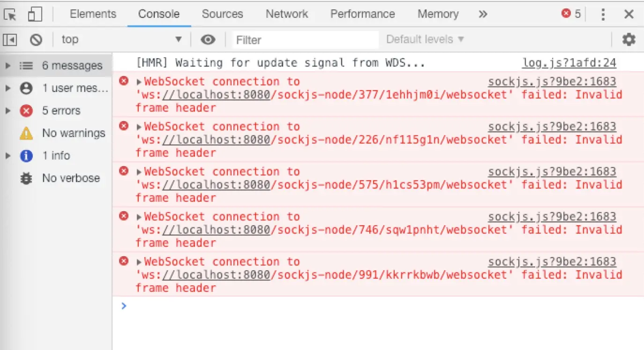Viewport: 644px width, 350px height.
Task: Open first sockjs.js?9be2:1683 source link
Action: point(552,82)
